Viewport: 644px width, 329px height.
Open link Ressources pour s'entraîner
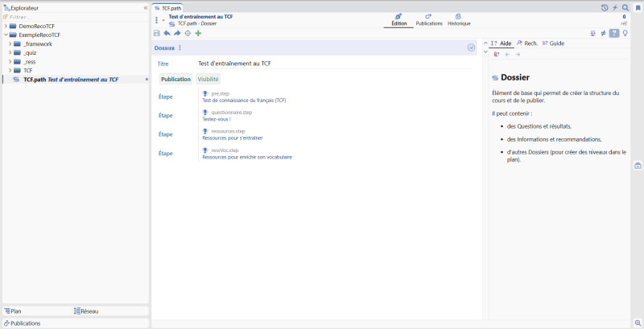pyautogui.click(x=233, y=138)
